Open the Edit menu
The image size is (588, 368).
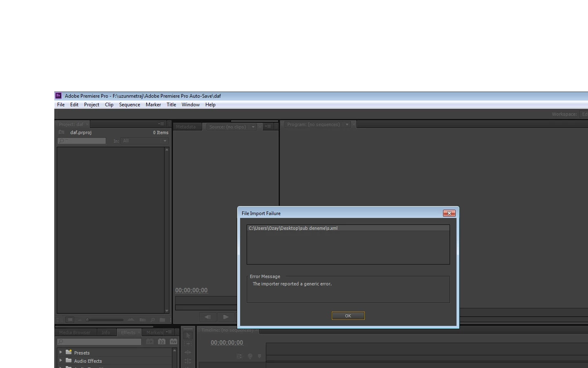(74, 105)
